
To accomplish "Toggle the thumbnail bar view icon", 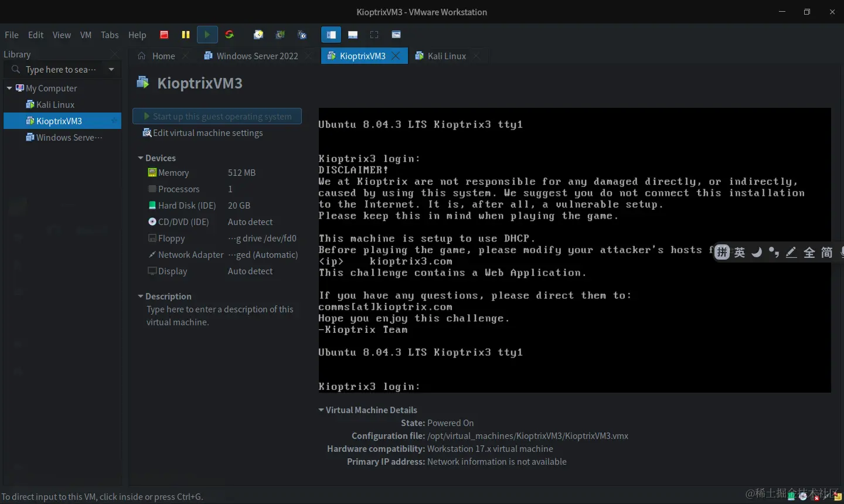I will 353,35.
